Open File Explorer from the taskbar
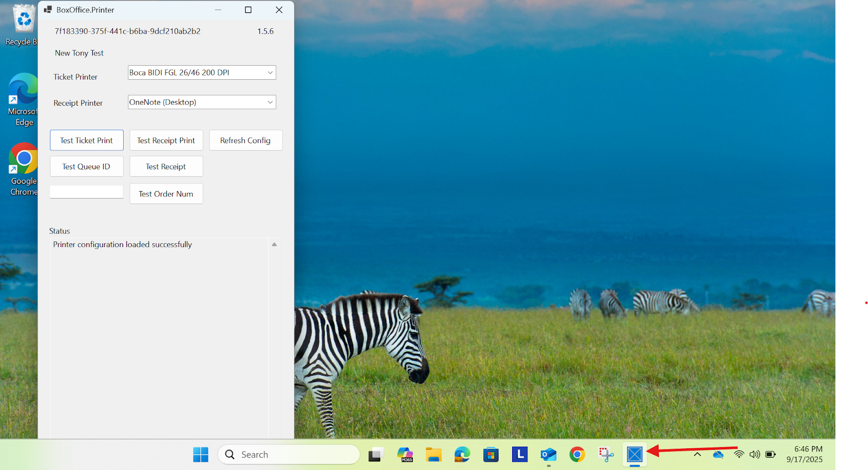868x470 pixels. (433, 454)
